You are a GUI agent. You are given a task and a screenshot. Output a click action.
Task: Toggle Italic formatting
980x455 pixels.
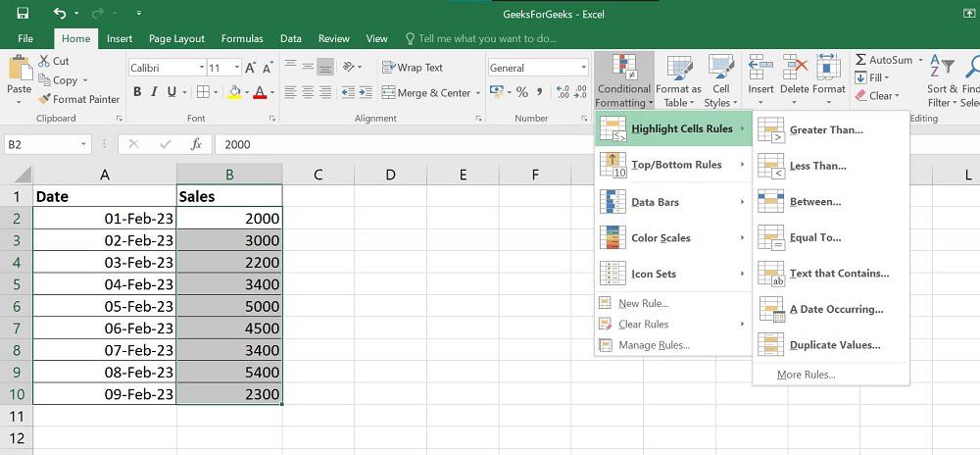pos(153,92)
